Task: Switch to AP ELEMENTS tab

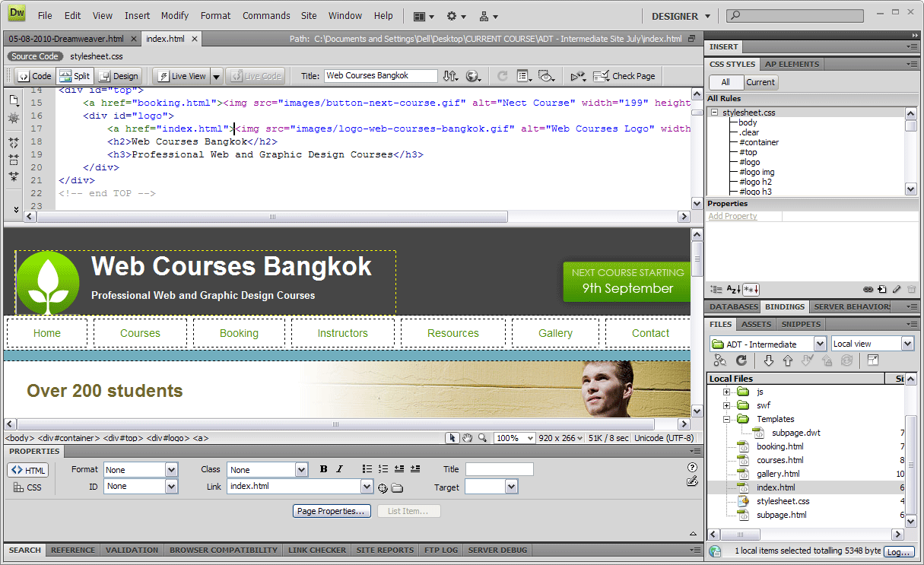Action: click(792, 64)
